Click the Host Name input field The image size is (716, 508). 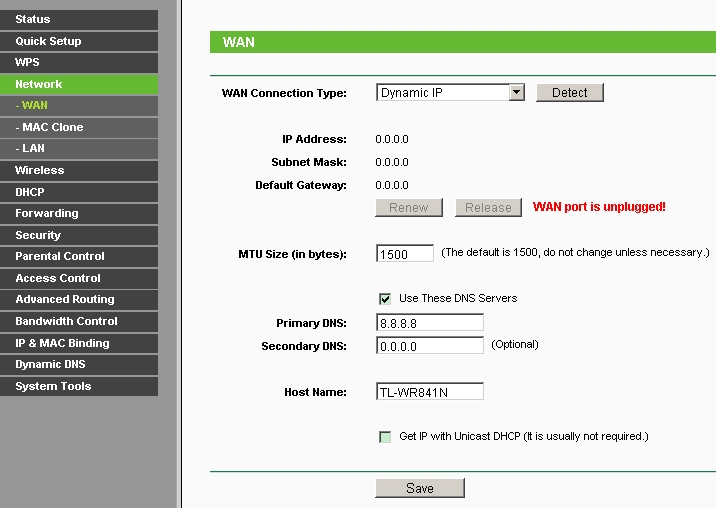pos(430,392)
